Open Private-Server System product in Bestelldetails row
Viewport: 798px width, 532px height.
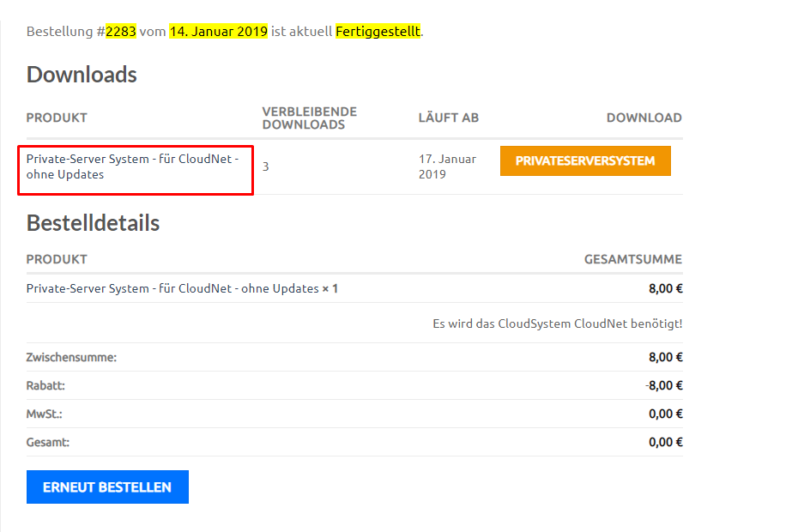pos(172,288)
